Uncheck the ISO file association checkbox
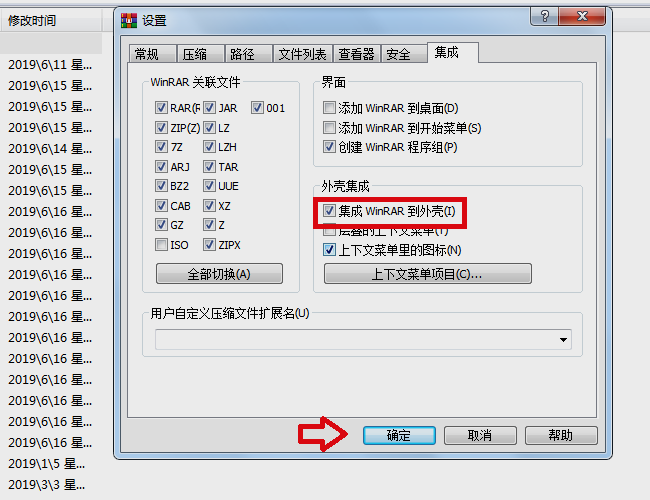This screenshot has width=650, height=500. click(161, 245)
